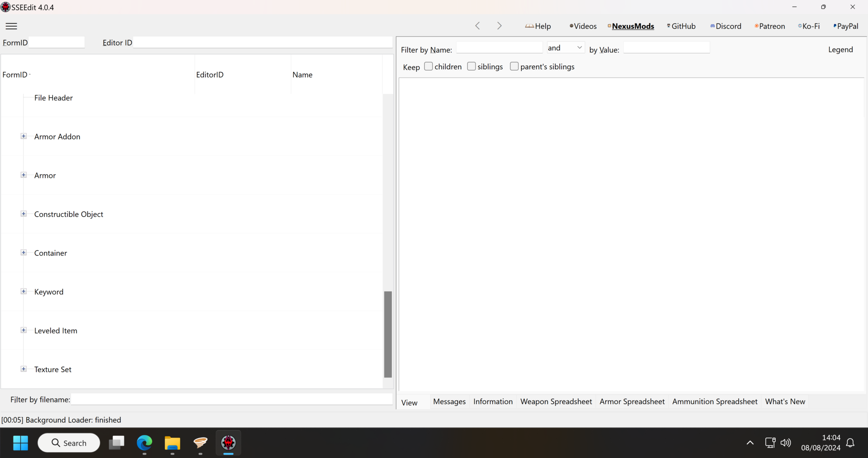The height and width of the screenshot is (458, 868).
Task: Open the Patreon link
Action: coord(770,26)
